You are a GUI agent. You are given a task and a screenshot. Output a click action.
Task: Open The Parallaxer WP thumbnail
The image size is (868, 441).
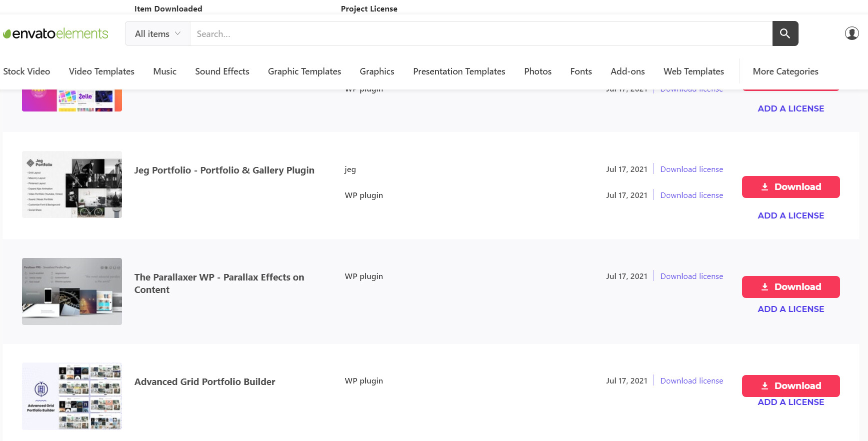[72, 291]
